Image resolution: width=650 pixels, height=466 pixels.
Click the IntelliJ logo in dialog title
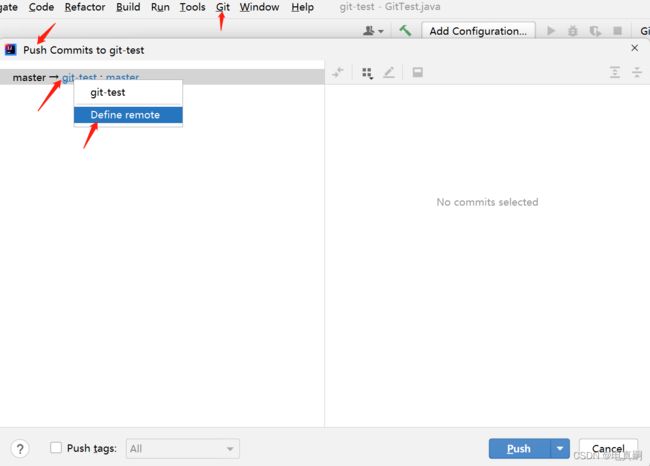pos(10,50)
